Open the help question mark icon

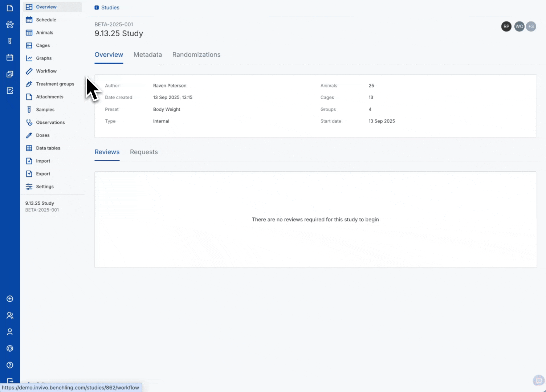[10, 365]
